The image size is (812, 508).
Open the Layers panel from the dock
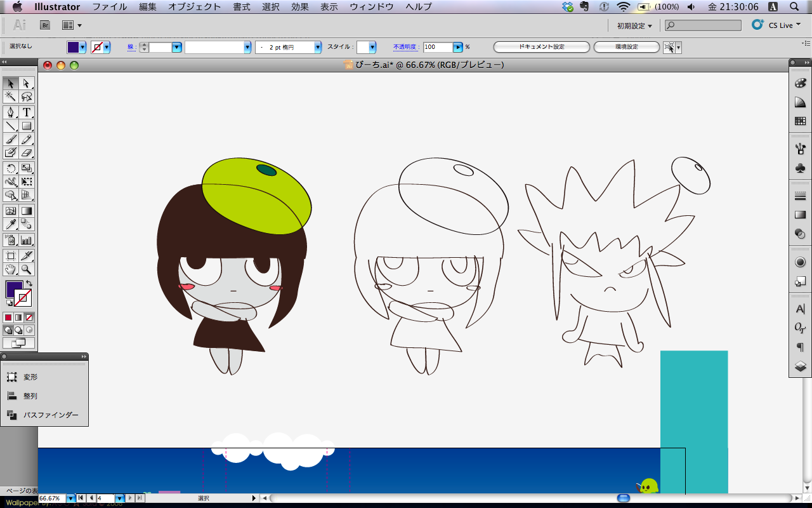[800, 366]
